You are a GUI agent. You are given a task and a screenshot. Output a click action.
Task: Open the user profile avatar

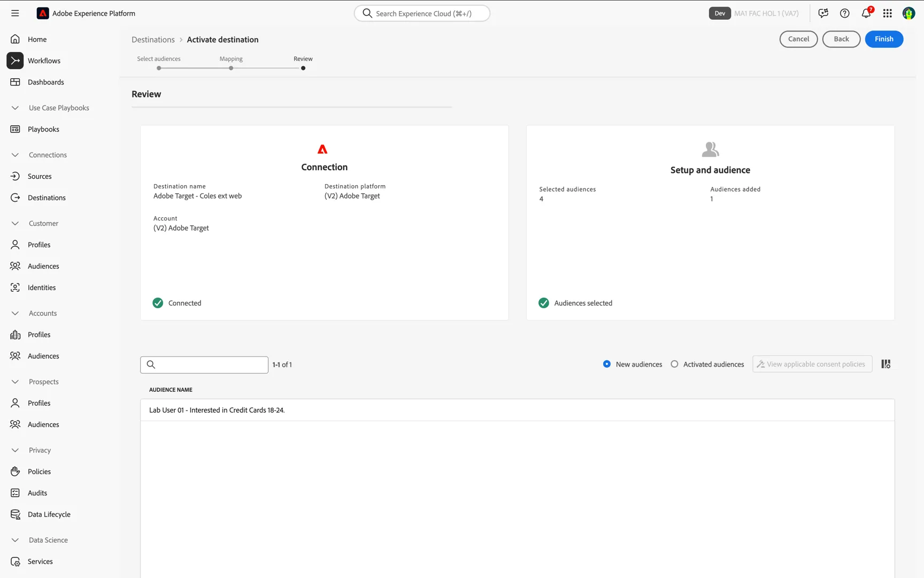(909, 13)
